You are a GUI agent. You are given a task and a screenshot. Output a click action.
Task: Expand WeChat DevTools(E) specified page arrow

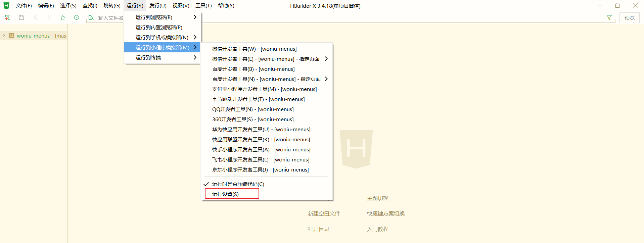(x=326, y=59)
